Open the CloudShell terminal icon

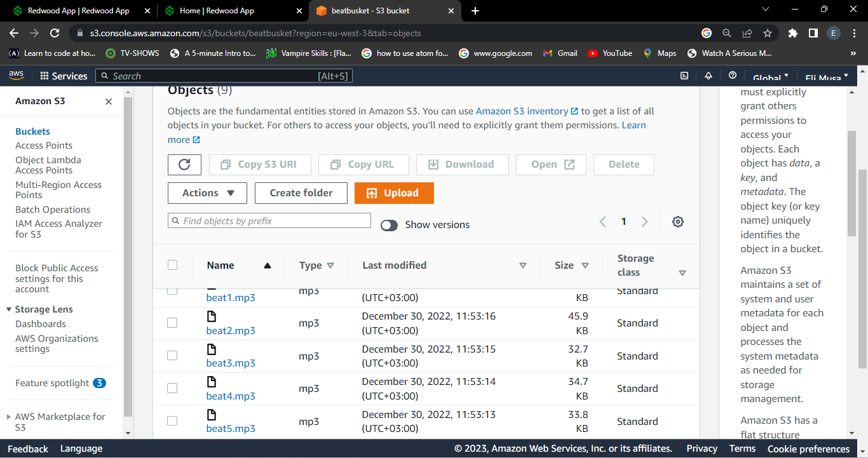(684, 76)
